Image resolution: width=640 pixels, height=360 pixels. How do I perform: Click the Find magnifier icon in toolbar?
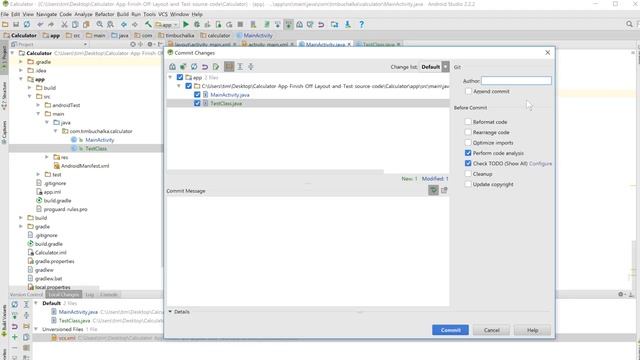point(100,24)
